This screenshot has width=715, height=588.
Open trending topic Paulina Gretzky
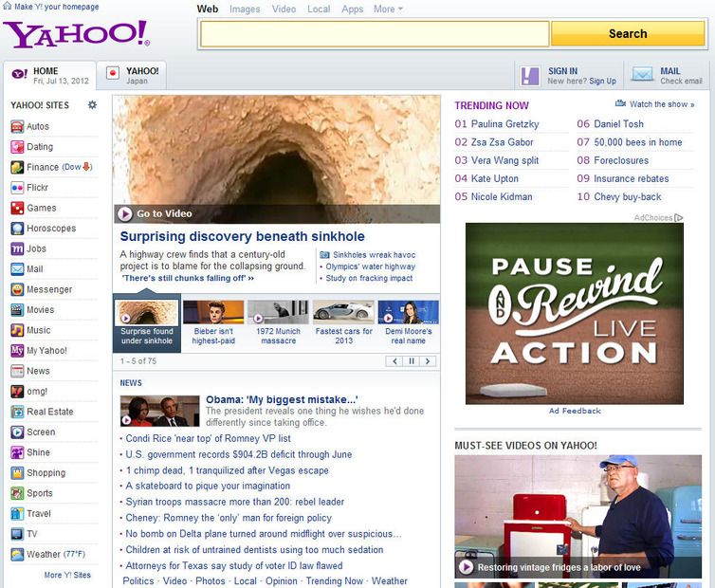504,124
